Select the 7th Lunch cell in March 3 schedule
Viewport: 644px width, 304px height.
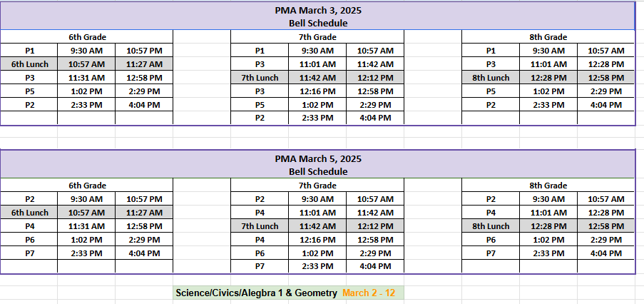coord(260,78)
